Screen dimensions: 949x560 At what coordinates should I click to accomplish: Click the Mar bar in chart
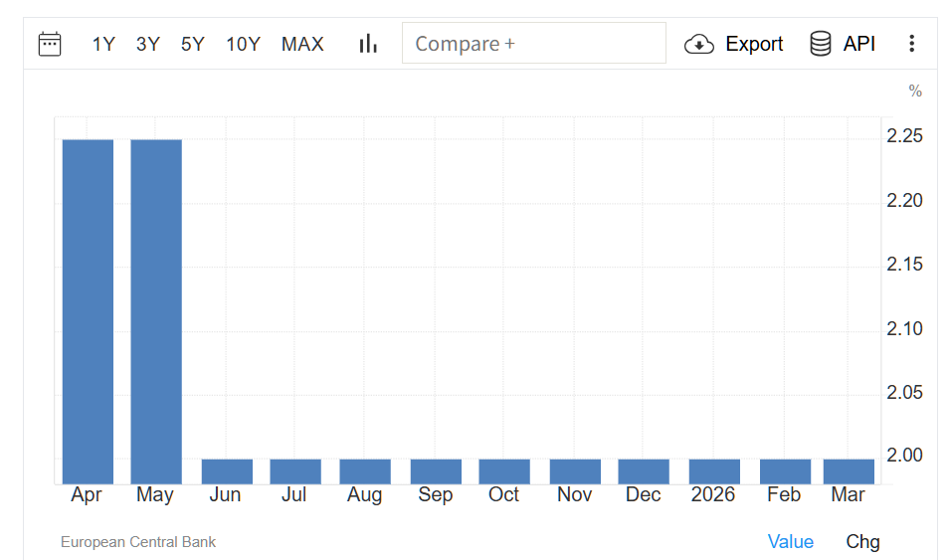(x=849, y=471)
